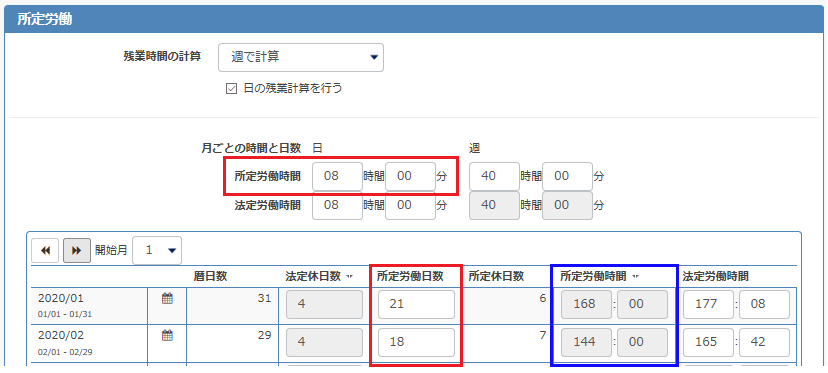
Task: Click sort arrow beside 法定休日数 header
Action: (349, 276)
